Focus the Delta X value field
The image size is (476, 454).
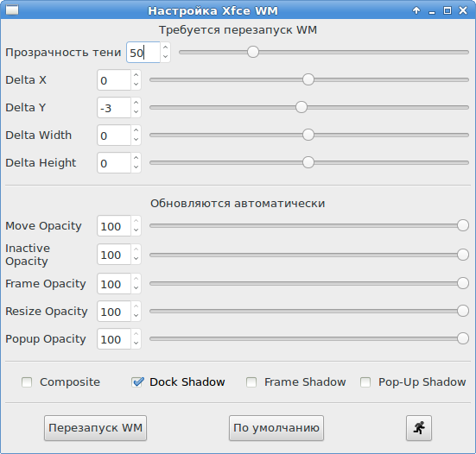[x=114, y=80]
